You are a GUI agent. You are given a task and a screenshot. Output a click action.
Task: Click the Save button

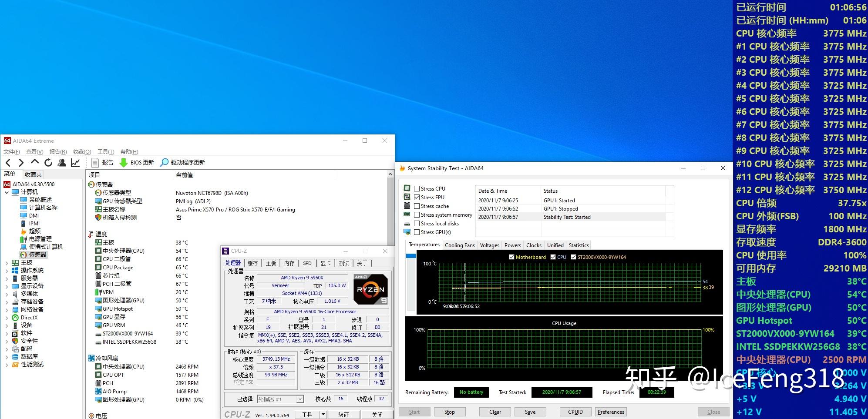[530, 412]
